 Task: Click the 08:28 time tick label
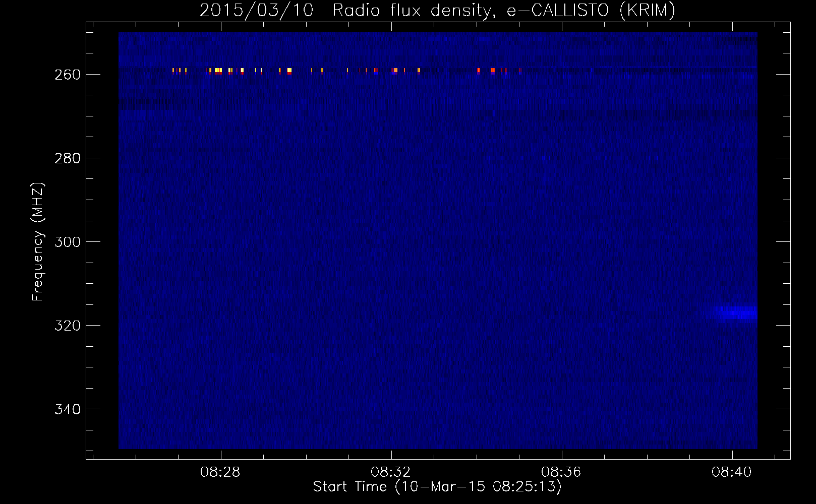click(x=220, y=472)
